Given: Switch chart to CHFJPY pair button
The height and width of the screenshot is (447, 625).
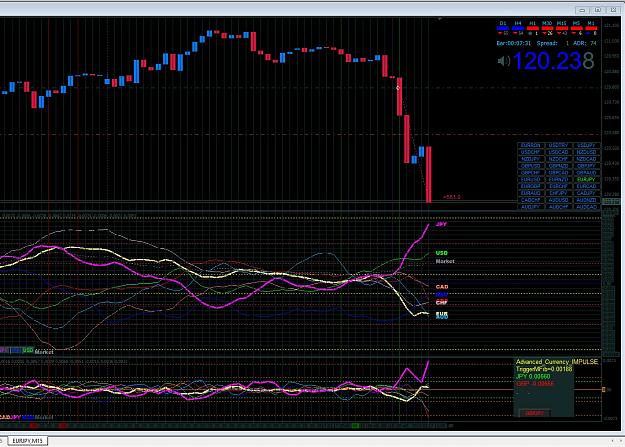Looking at the screenshot, I should pyautogui.click(x=558, y=193).
